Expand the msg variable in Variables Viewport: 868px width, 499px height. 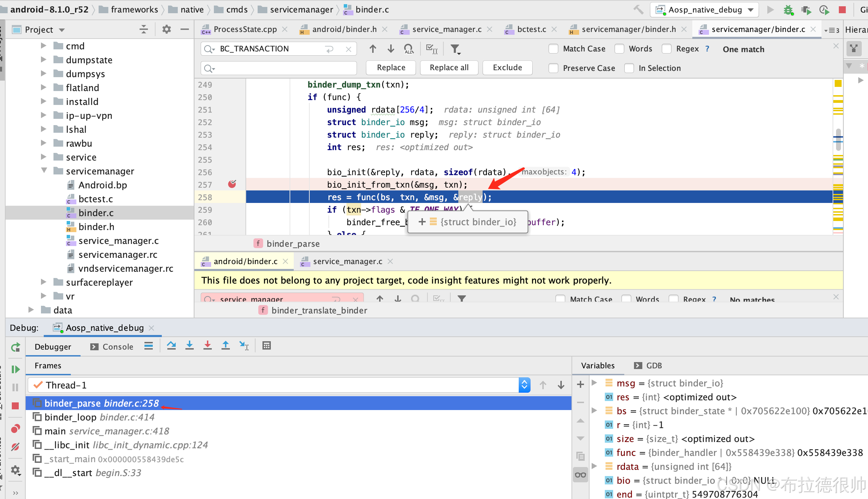(x=595, y=383)
